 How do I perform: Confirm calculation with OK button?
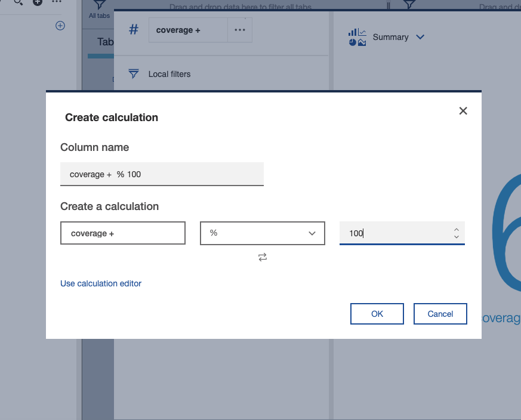pos(377,314)
